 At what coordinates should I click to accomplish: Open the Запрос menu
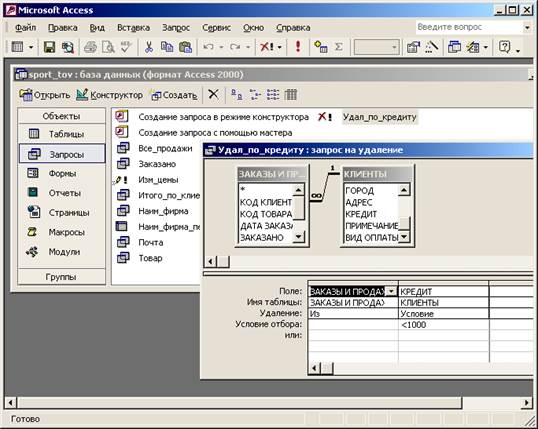pyautogui.click(x=176, y=27)
